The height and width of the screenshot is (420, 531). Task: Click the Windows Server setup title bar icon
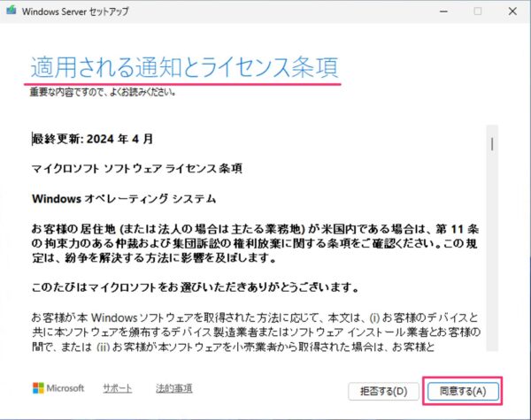tap(10, 12)
